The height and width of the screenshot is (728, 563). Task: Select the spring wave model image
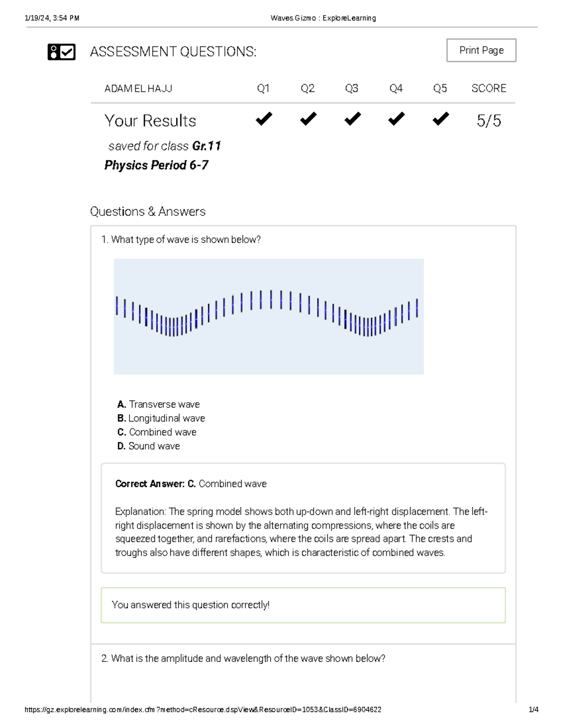pyautogui.click(x=268, y=316)
